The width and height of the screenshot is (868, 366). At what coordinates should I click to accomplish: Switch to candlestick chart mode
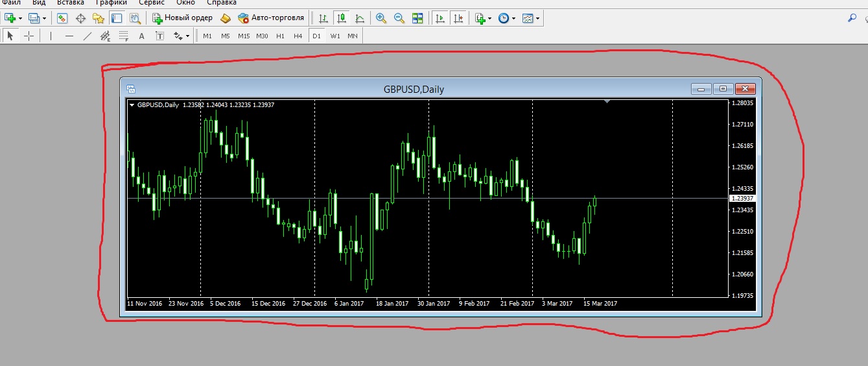[x=341, y=18]
